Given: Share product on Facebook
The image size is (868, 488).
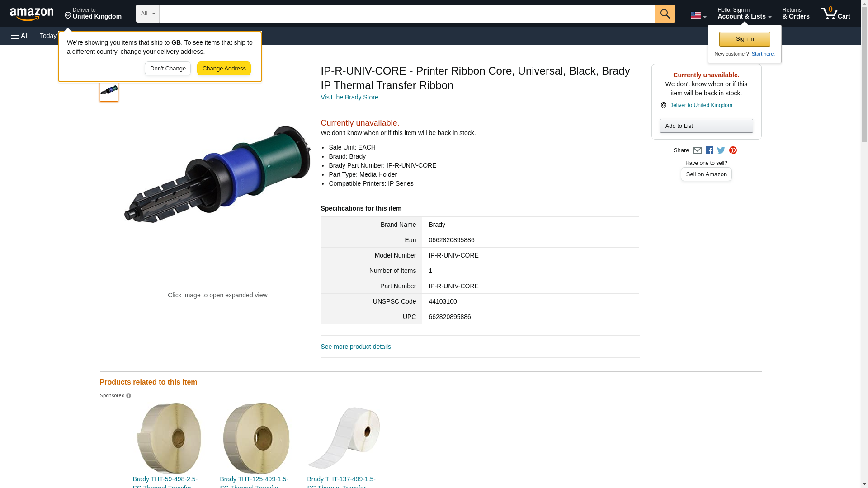Looking at the screenshot, I should pyautogui.click(x=709, y=150).
